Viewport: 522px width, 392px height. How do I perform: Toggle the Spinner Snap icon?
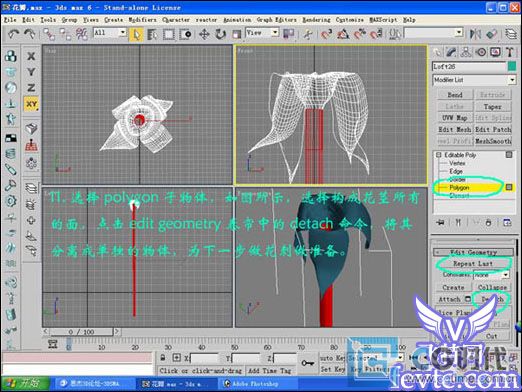[376, 34]
